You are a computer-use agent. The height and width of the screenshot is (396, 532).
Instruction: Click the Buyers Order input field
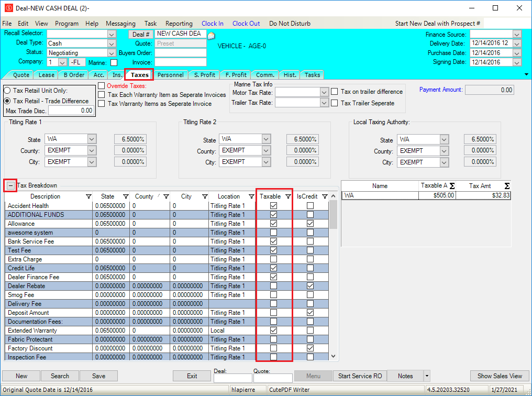click(x=181, y=53)
